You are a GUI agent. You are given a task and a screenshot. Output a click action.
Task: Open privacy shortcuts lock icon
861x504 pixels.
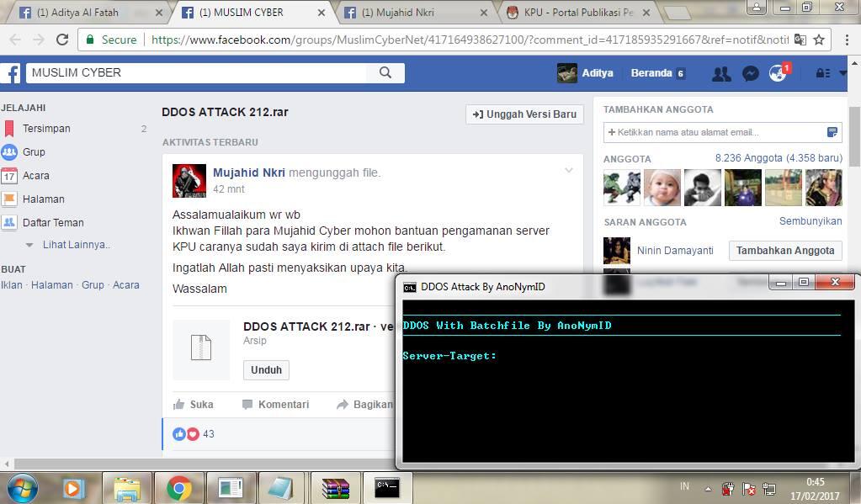point(822,73)
